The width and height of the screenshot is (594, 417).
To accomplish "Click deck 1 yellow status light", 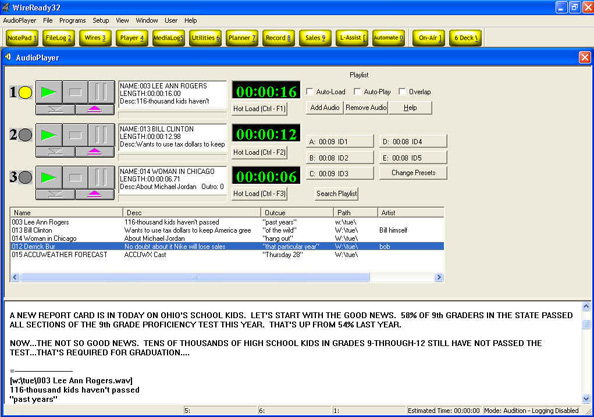I will tap(25, 92).
